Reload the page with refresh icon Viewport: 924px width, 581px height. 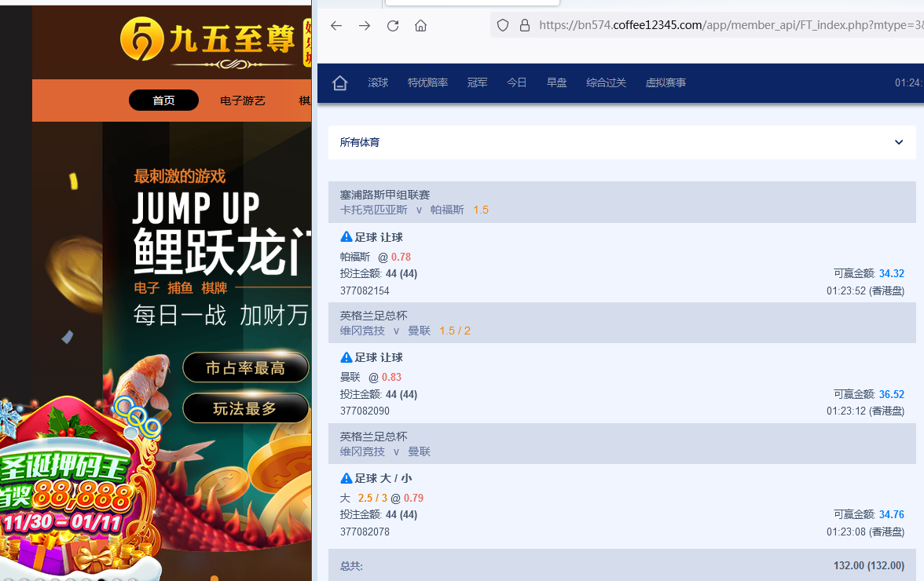point(393,26)
